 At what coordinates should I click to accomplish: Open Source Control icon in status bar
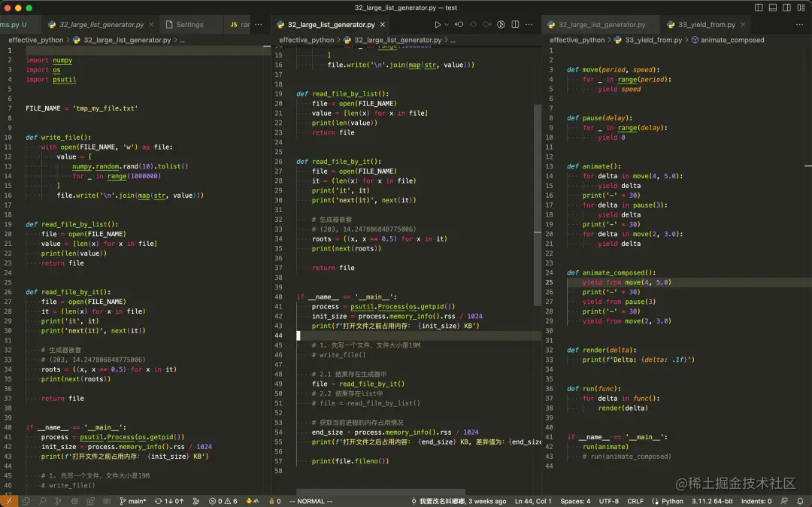pyautogui.click(x=59, y=501)
